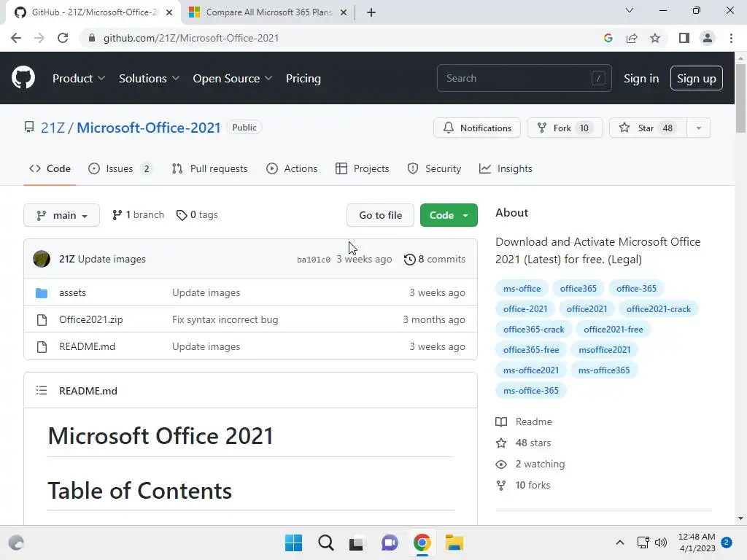
Task: Open the volume control in tray
Action: [x=661, y=542]
